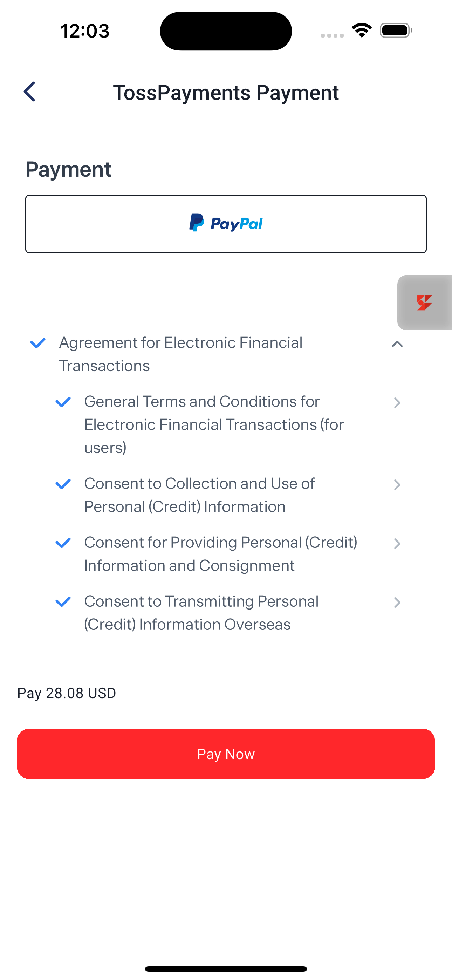This screenshot has height=980, width=452.
Task: Toggle Consent to Transmitting Overseas checkmark
Action: (63, 602)
